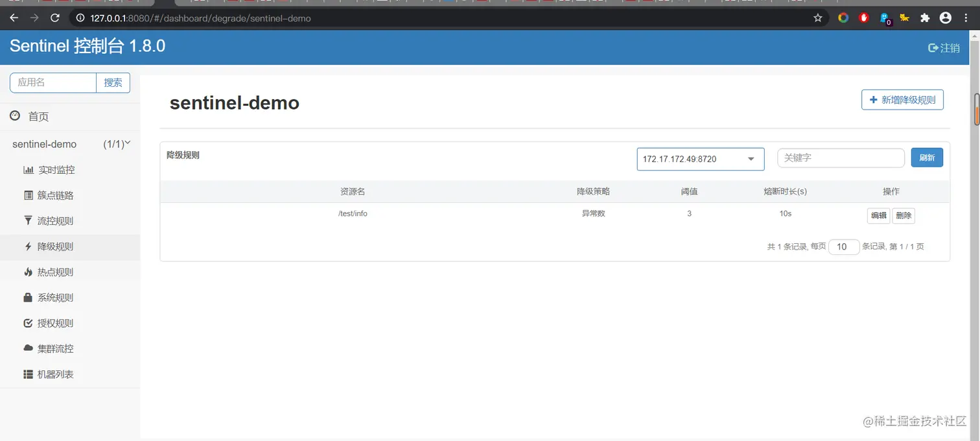Open 机器列表 machine list
Screen dimensions: 980x441
pos(56,374)
